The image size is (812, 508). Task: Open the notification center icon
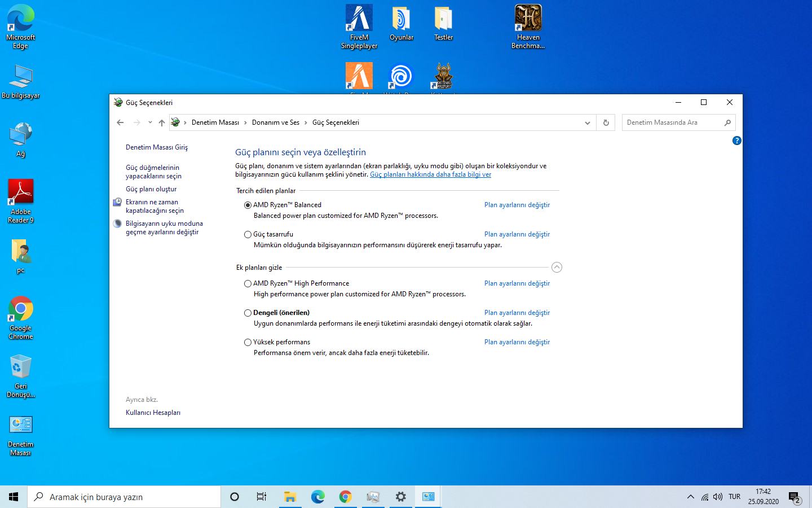(795, 497)
